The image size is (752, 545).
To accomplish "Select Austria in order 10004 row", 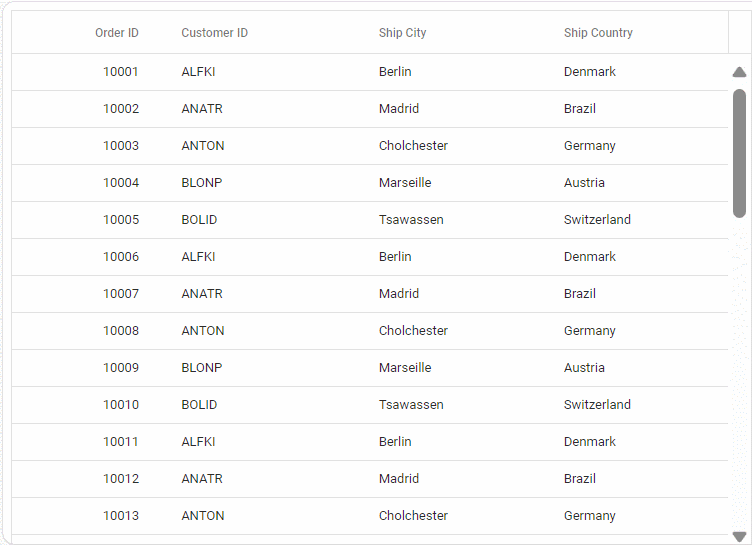I will 584,183.
